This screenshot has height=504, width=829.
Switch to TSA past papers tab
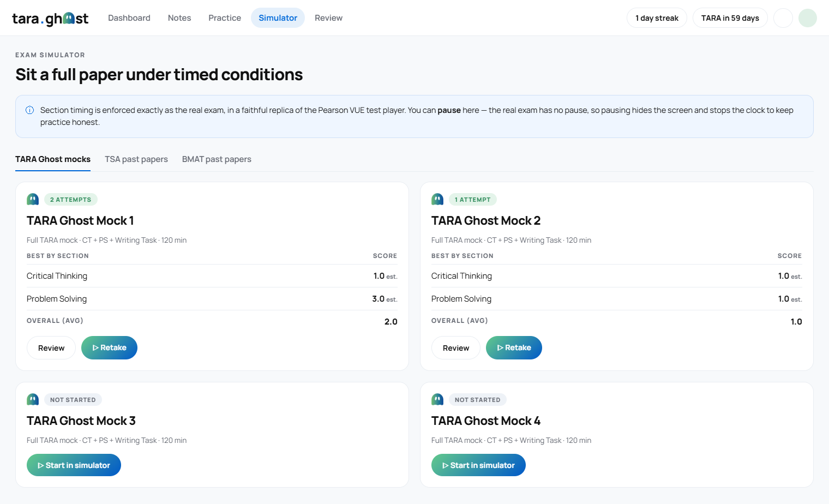[x=136, y=159]
